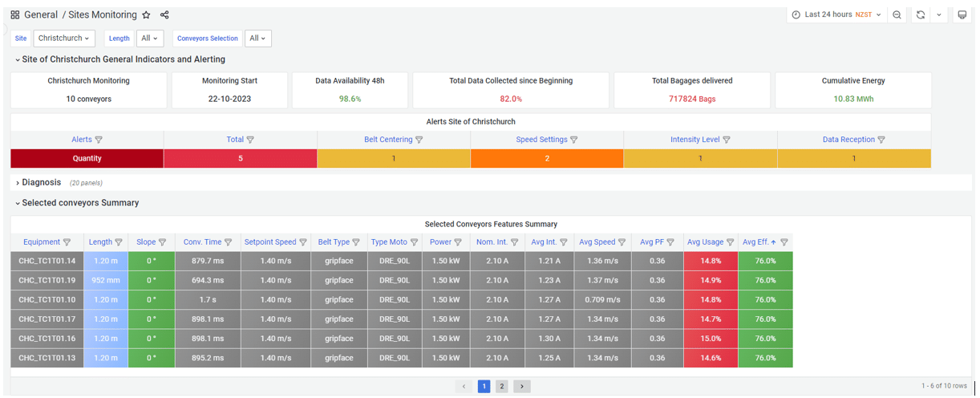Filter the Belt Centering alerts column
980x398 pixels.
pos(419,140)
